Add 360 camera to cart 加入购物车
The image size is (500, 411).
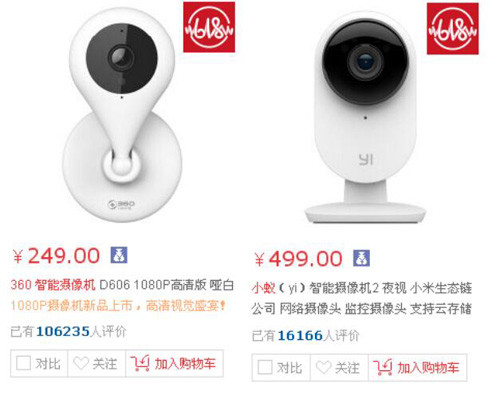[174, 363]
